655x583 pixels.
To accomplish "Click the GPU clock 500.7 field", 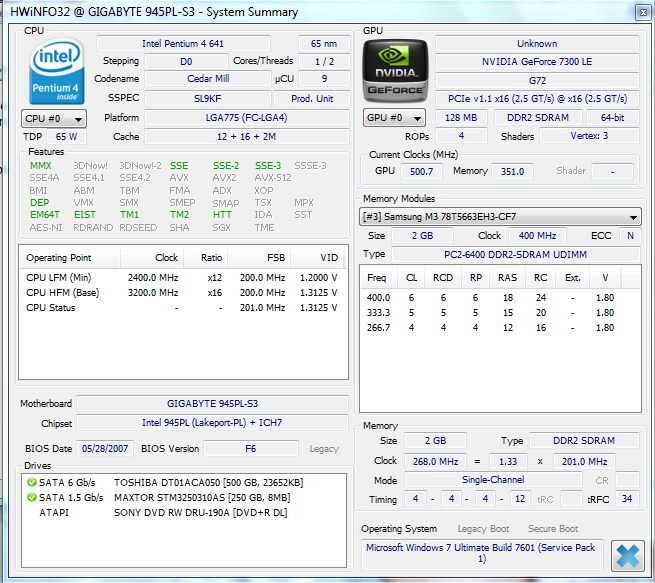I will (x=421, y=172).
